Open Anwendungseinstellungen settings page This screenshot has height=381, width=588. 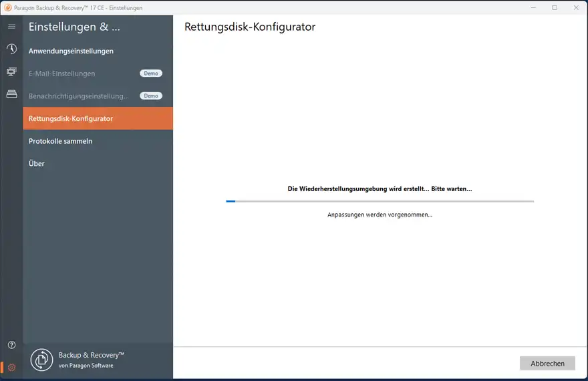pos(98,51)
